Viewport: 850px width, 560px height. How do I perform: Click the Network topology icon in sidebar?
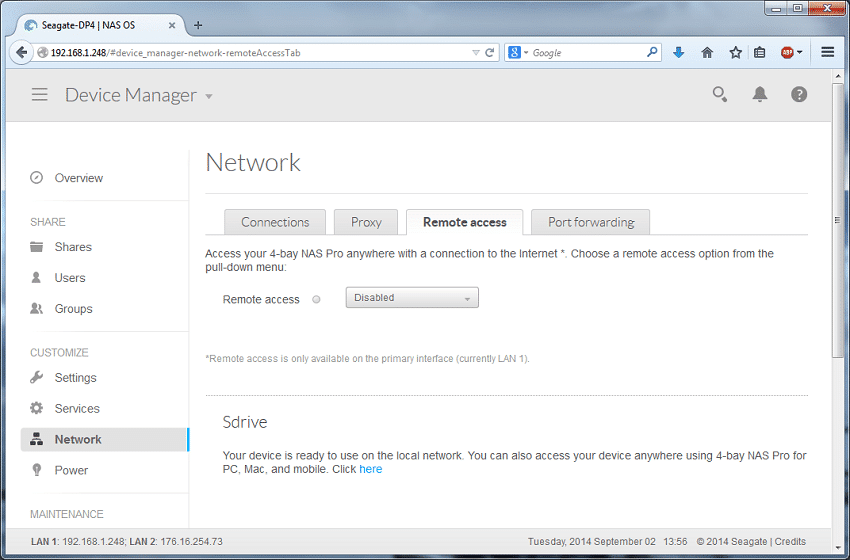pos(36,439)
